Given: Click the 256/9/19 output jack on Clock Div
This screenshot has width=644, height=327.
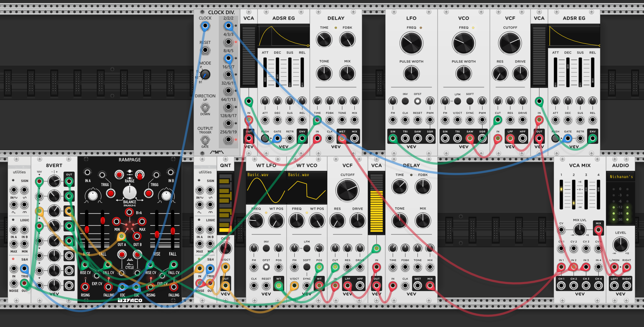Looking at the screenshot, I should coord(228,139).
